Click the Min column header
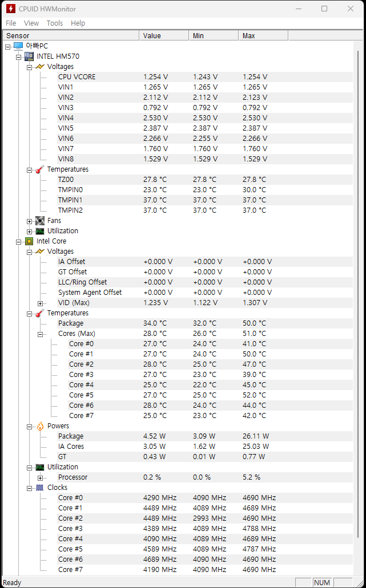This screenshot has width=366, height=588. (x=214, y=35)
